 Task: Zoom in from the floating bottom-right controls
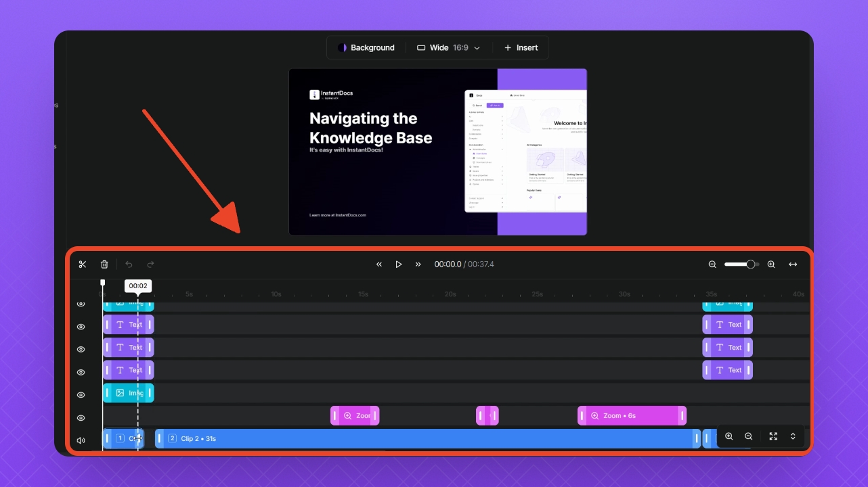click(x=729, y=437)
